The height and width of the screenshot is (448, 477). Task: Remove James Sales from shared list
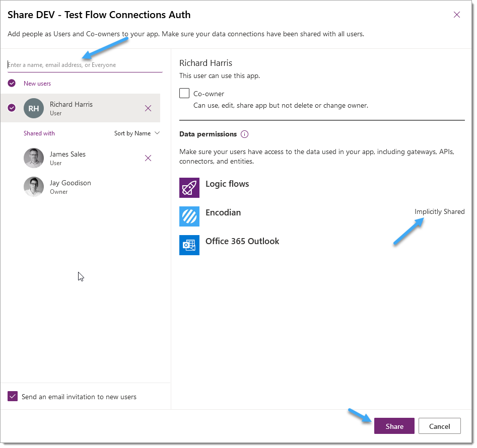tap(148, 158)
